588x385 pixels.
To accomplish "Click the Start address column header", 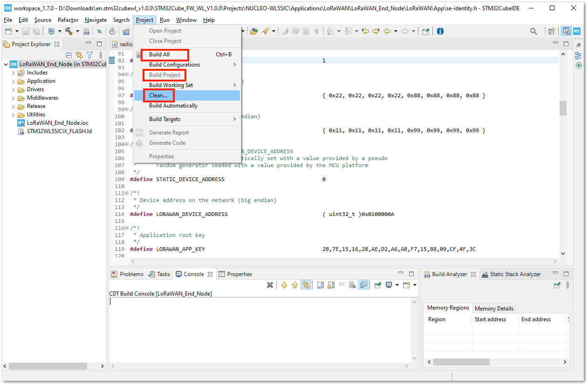I will 495,319.
